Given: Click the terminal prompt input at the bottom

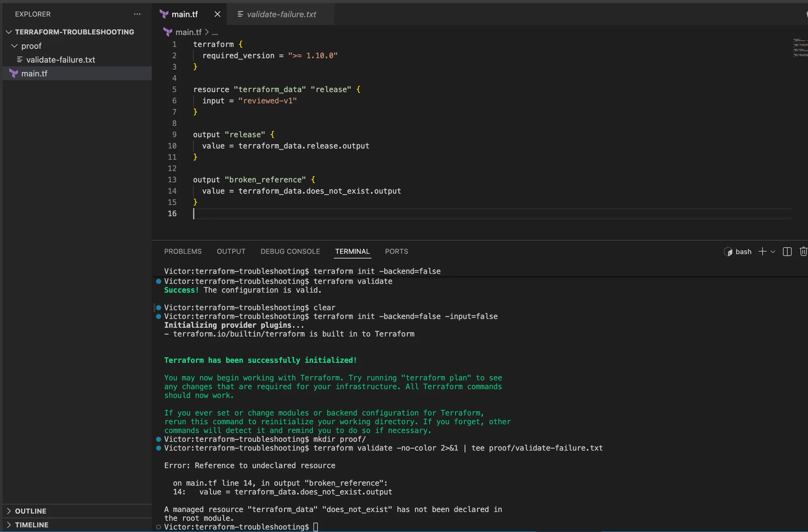Looking at the screenshot, I should click(x=316, y=527).
